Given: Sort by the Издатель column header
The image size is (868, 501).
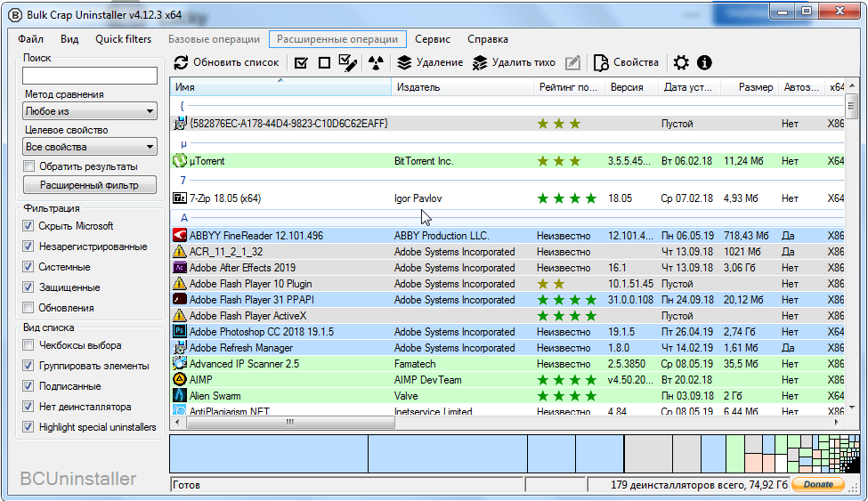Looking at the screenshot, I should coord(462,87).
